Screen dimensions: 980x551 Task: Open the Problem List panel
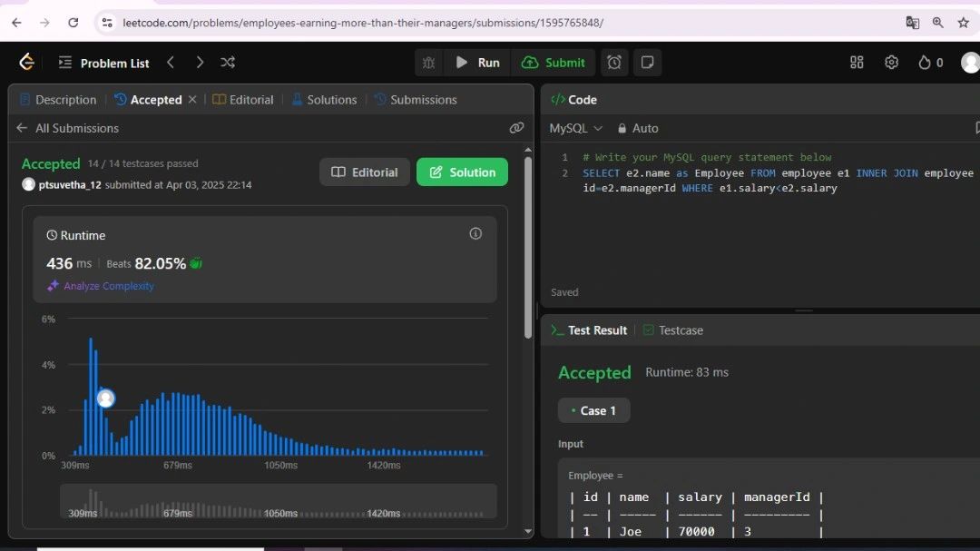[x=103, y=63]
